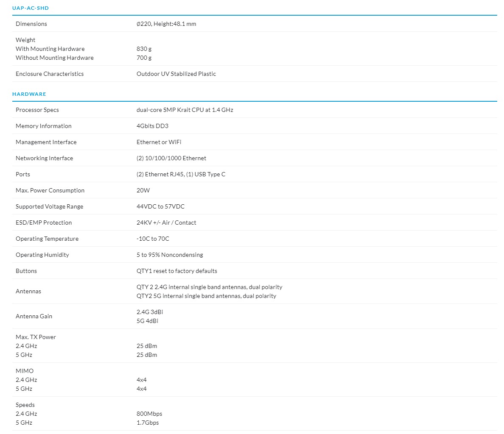Select the 44VDC to 57VDC value

[160, 206]
